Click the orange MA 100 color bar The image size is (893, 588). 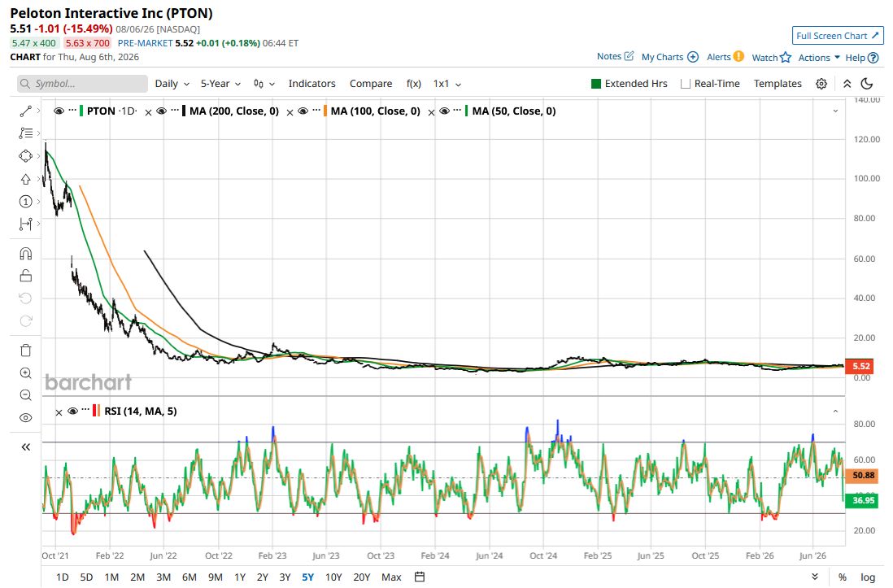click(325, 111)
